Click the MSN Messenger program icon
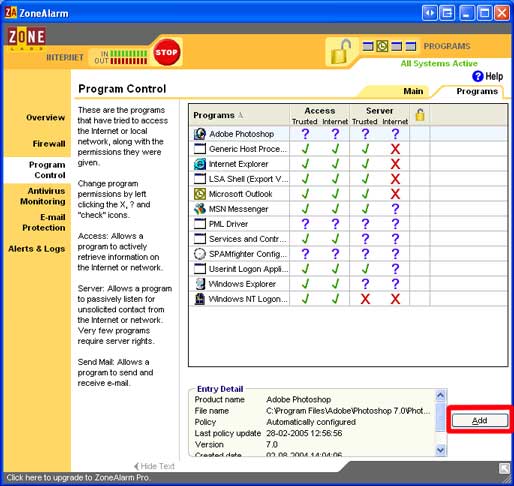Viewport: 514px width, 486px height. 200,209
